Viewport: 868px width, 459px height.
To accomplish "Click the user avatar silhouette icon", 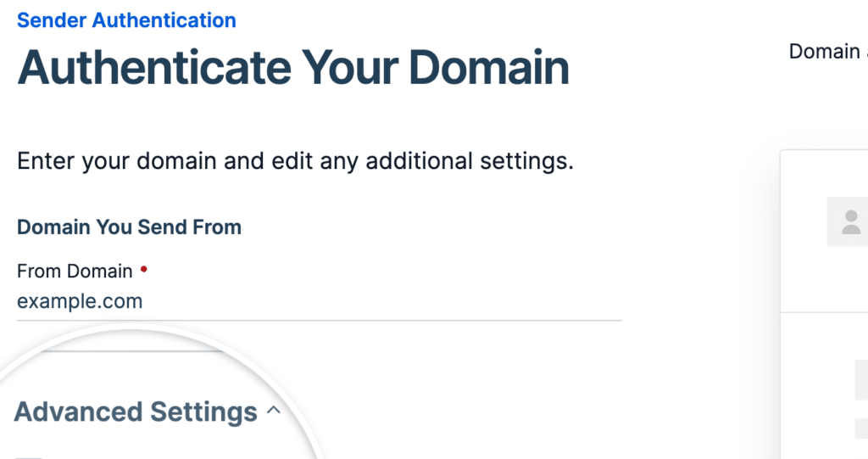I will (851, 221).
